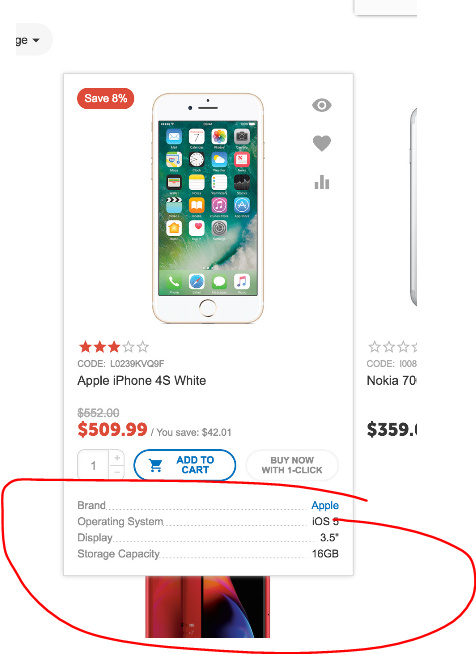
Task: Open the dropdown arrow at top left
Action: (x=36, y=40)
